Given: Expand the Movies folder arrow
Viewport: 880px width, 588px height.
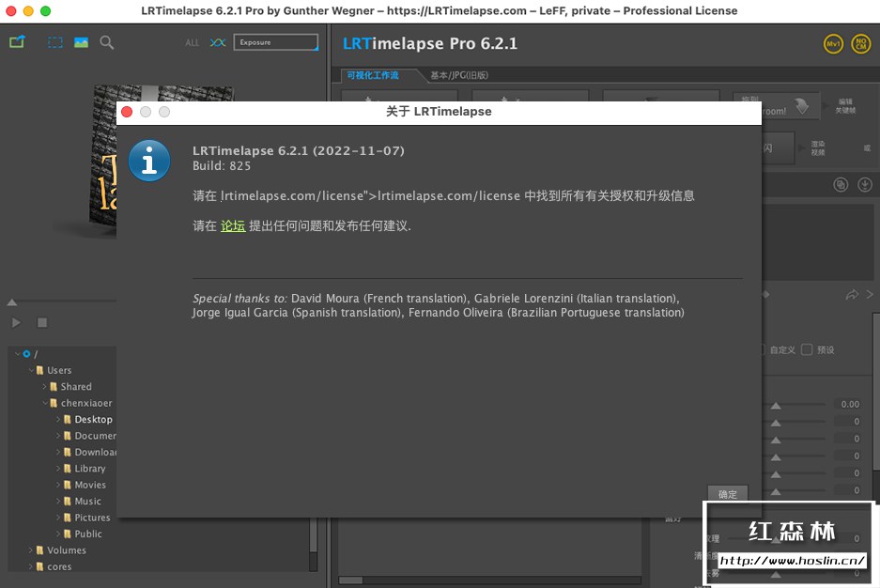Looking at the screenshot, I should (x=58, y=485).
